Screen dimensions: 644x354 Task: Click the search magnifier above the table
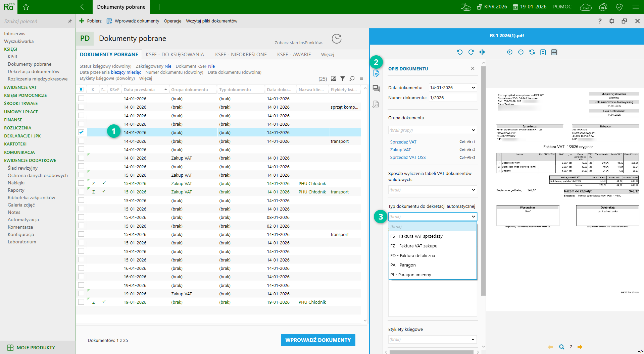click(x=352, y=79)
